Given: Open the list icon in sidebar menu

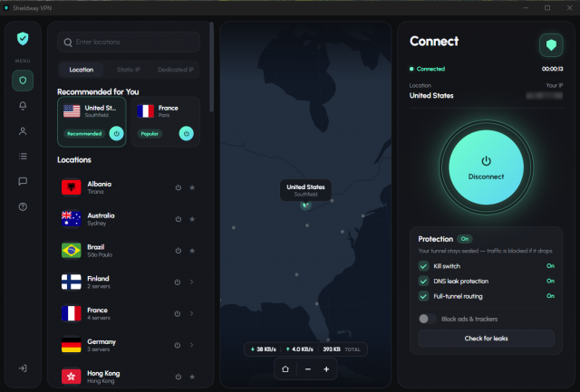Looking at the screenshot, I should pos(23,157).
